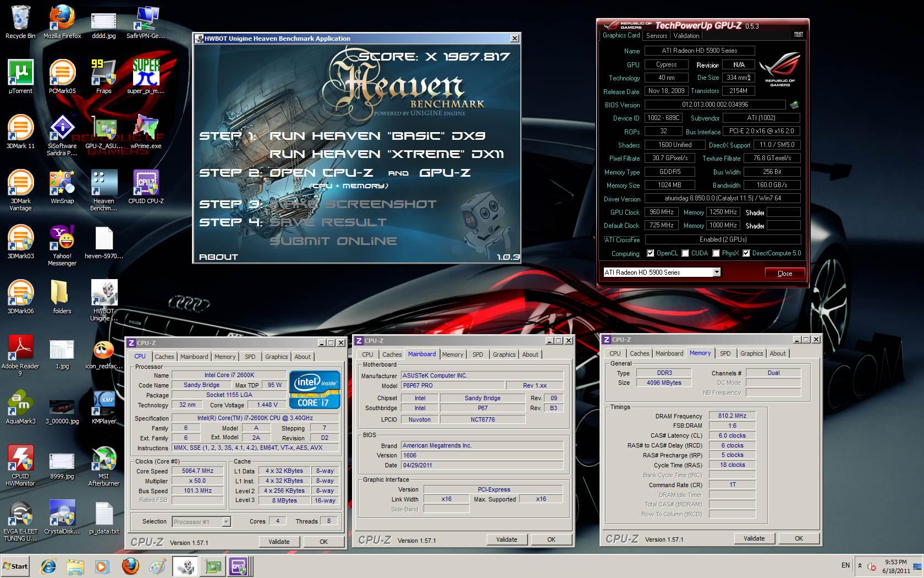Open the µTorrent desktop shortcut
This screenshot has width=924, height=578.
pos(20,77)
